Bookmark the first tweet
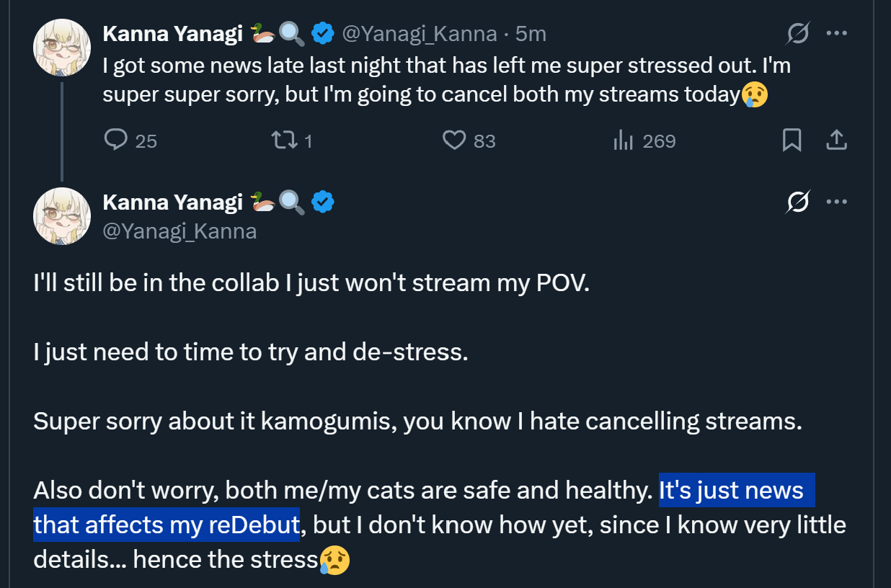891x588 pixels. [792, 140]
